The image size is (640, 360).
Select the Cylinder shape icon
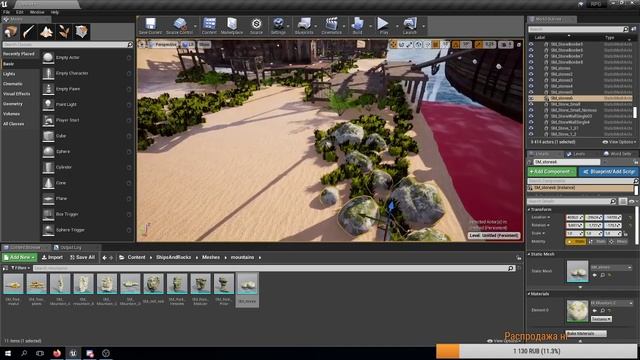pos(48,167)
